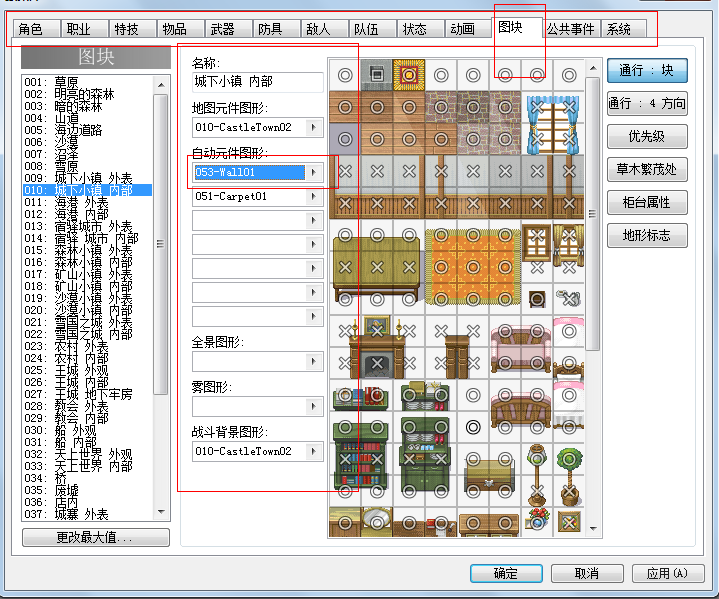Toggle passability of the gray floor tile
Image resolution: width=719 pixels, height=599 pixels.
(x=345, y=139)
